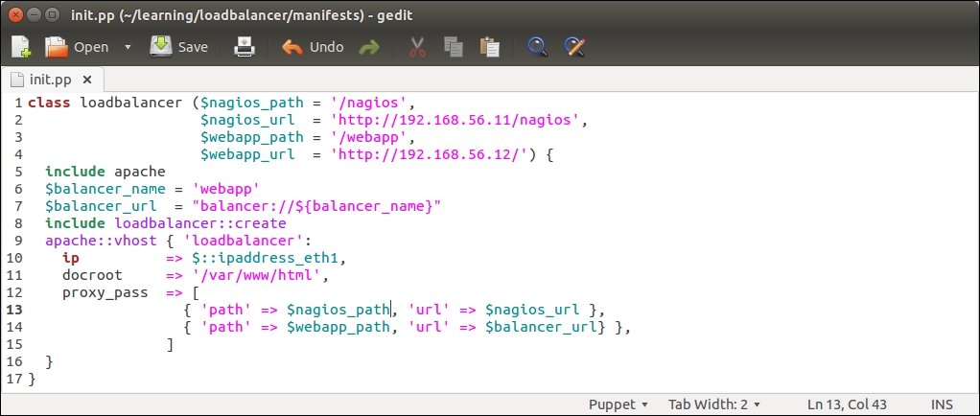This screenshot has width=980, height=416.
Task: Open the Puppet language selector dropdown
Action: coord(618,404)
